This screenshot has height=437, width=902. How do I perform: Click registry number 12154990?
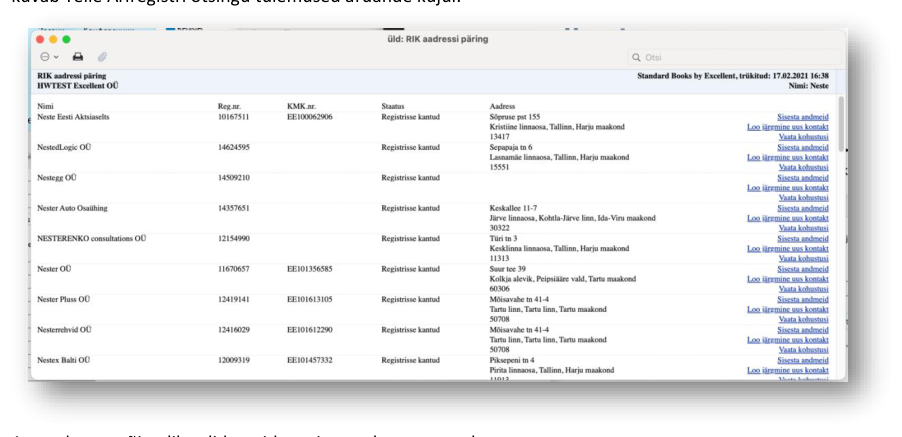(234, 238)
